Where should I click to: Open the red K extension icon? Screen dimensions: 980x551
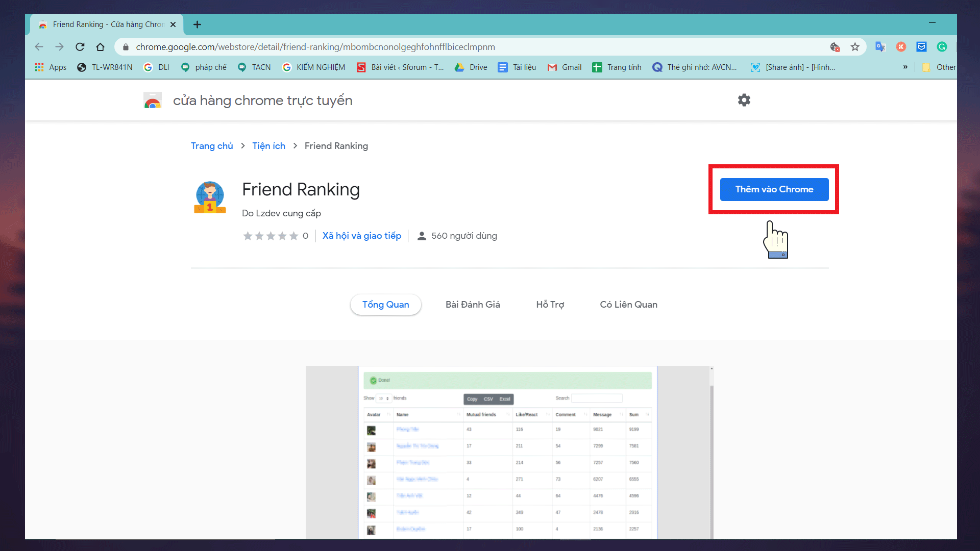pos(901,47)
